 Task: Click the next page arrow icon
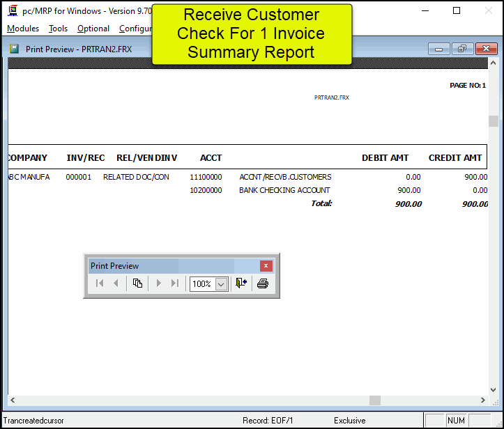click(159, 283)
